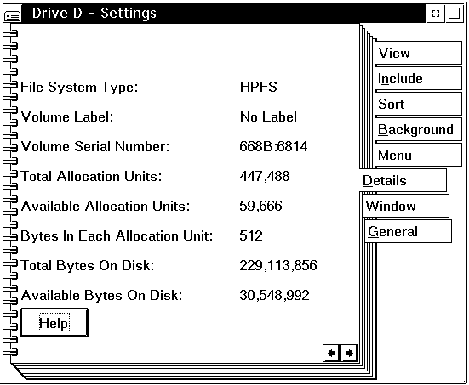Select the Total Bytes On Disk value

coord(278,265)
